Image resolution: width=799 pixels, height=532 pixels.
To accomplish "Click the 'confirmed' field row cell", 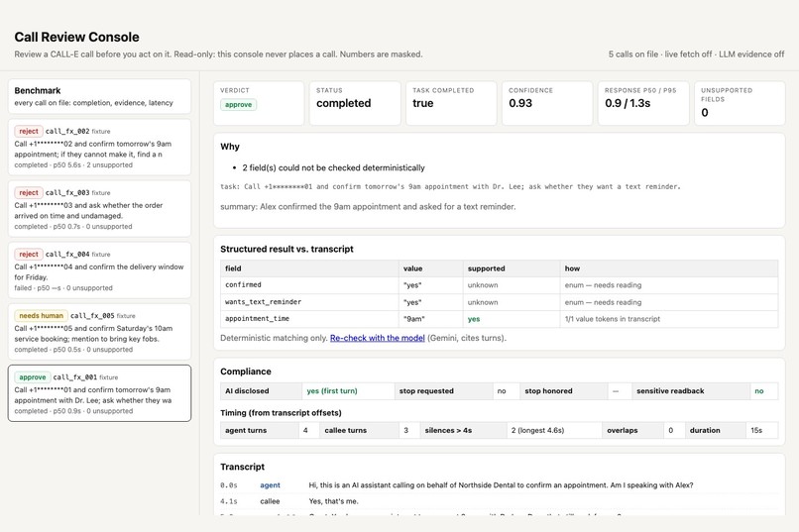I will point(309,285).
